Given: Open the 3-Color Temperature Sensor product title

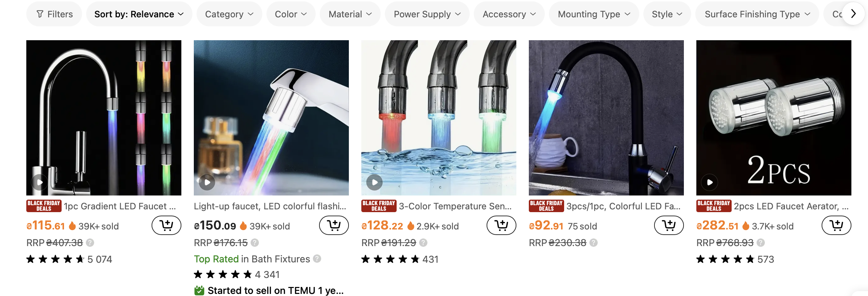Looking at the screenshot, I should 455,206.
